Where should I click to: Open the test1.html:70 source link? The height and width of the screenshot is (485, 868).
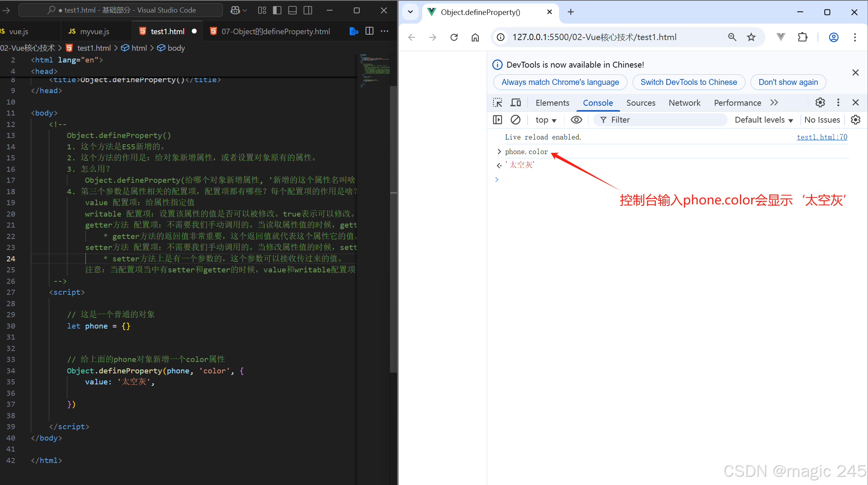[822, 137]
